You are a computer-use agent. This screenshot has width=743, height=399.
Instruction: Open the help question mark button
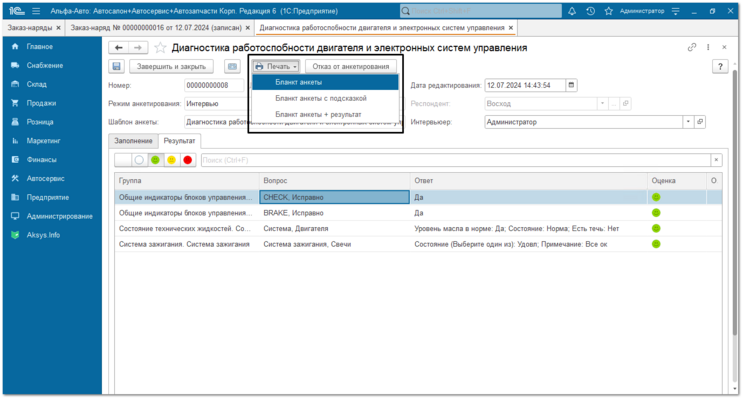(x=720, y=66)
